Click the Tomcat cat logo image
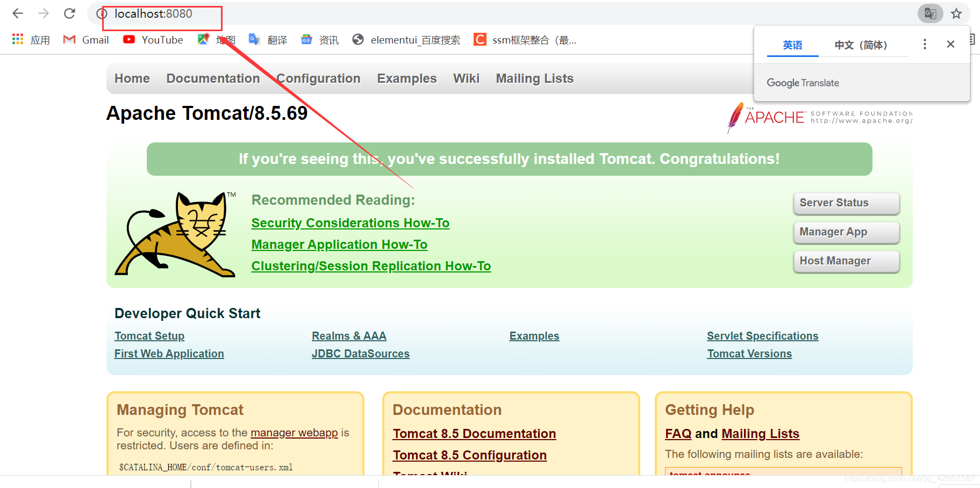 coord(176,234)
